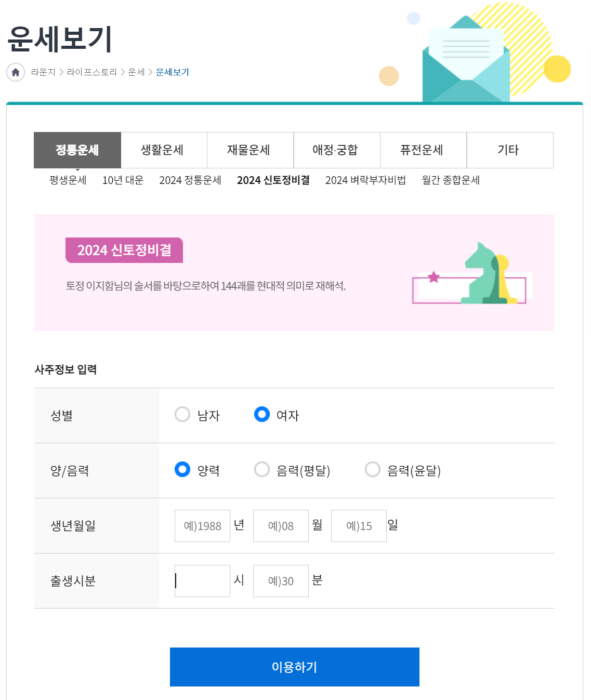
Task: Open the 10년 대운 sub-menu item
Action: coord(123,180)
